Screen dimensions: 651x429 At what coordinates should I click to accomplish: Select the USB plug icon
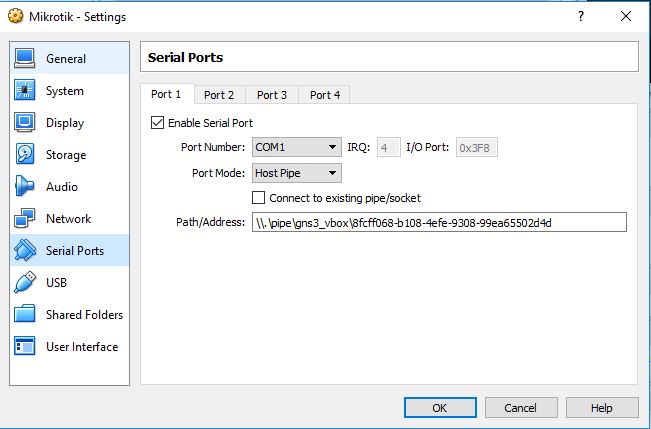[x=24, y=282]
